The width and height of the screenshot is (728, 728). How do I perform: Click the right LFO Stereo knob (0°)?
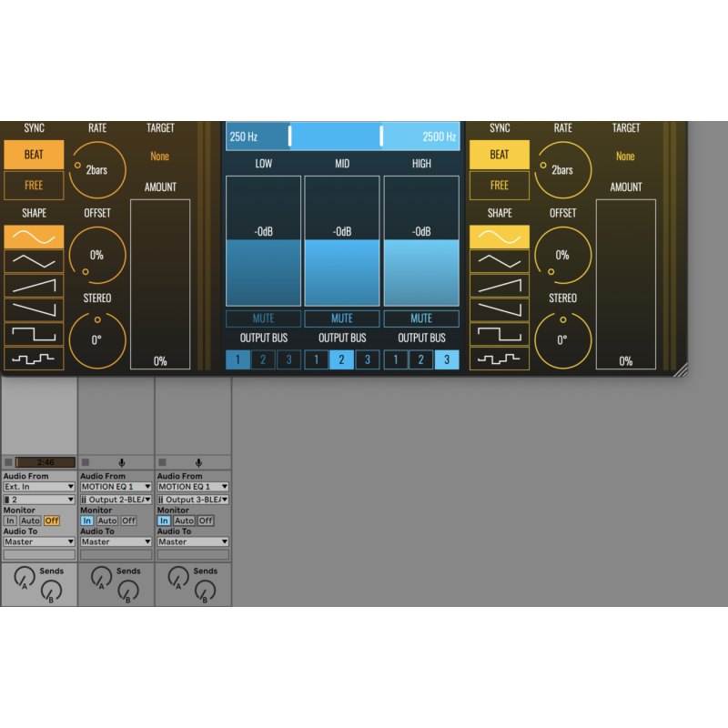coord(563,340)
